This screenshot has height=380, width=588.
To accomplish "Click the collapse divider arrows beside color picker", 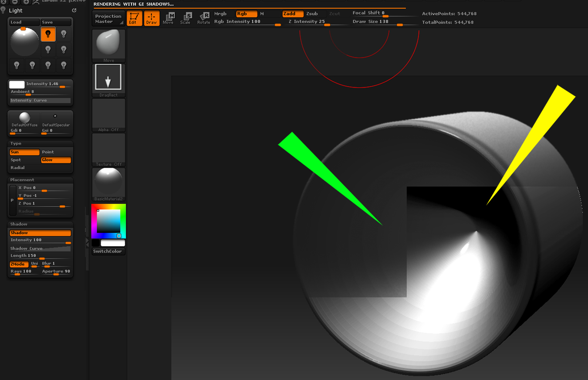I will click(x=87, y=242).
